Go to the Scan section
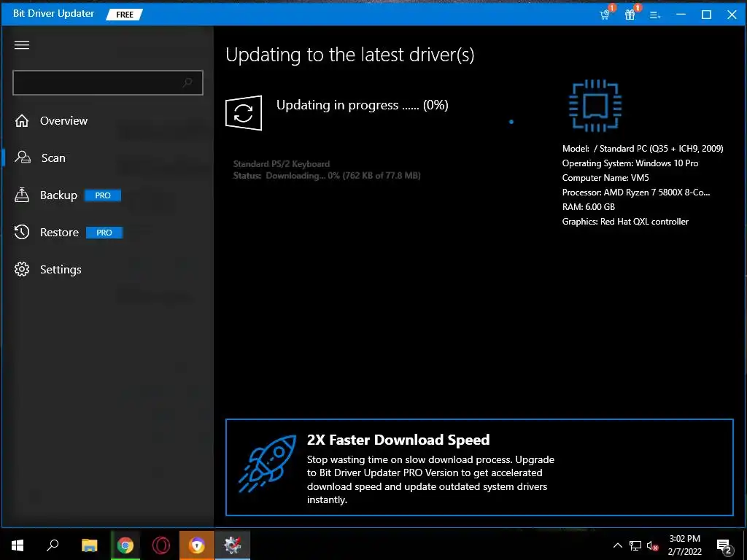Viewport: 747px width, 560px height. 53,157
